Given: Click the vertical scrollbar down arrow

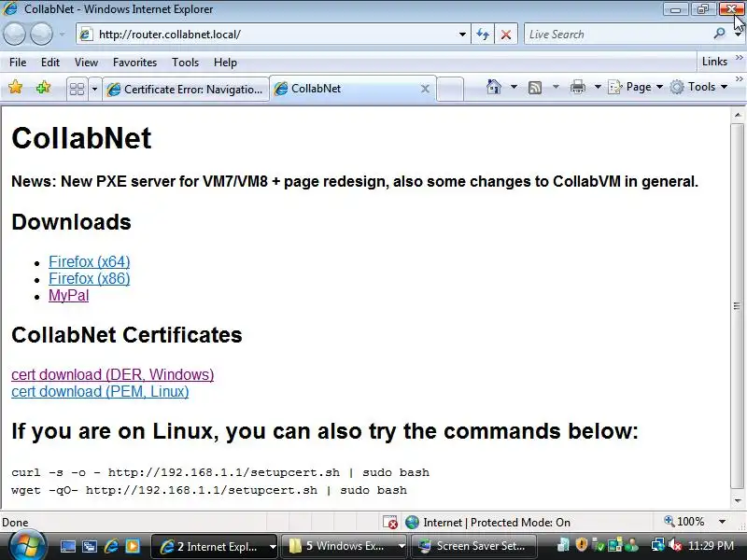Looking at the screenshot, I should 738,501.
